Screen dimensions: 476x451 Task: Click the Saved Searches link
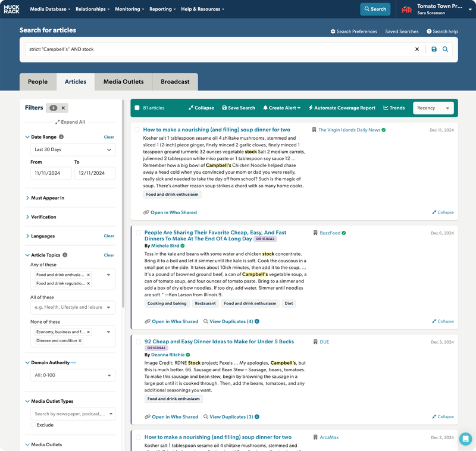(402, 32)
